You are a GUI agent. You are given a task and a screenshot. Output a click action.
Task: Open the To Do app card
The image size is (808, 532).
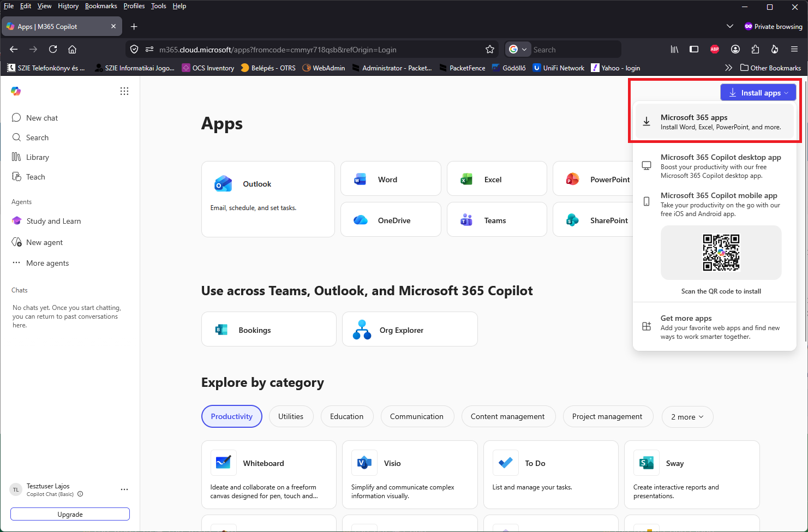[551, 475]
